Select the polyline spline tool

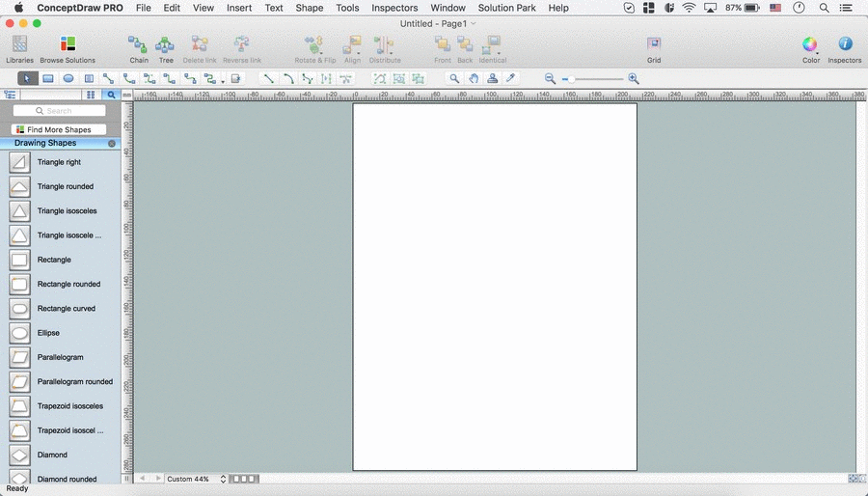pos(308,79)
